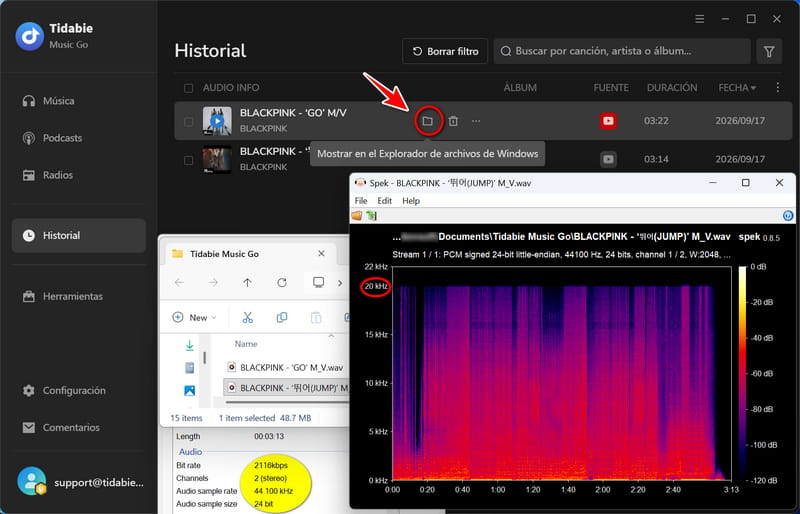This screenshot has height=514, width=800.
Task: Show 'GO' M/V in file explorer folder icon
Action: (x=428, y=121)
